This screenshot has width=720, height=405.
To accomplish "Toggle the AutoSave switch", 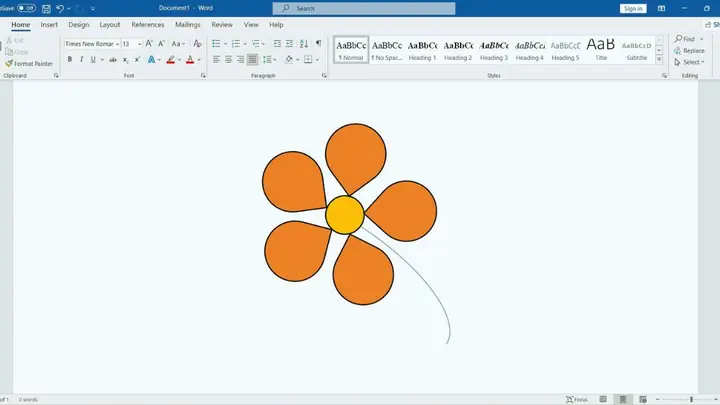I will [x=26, y=8].
